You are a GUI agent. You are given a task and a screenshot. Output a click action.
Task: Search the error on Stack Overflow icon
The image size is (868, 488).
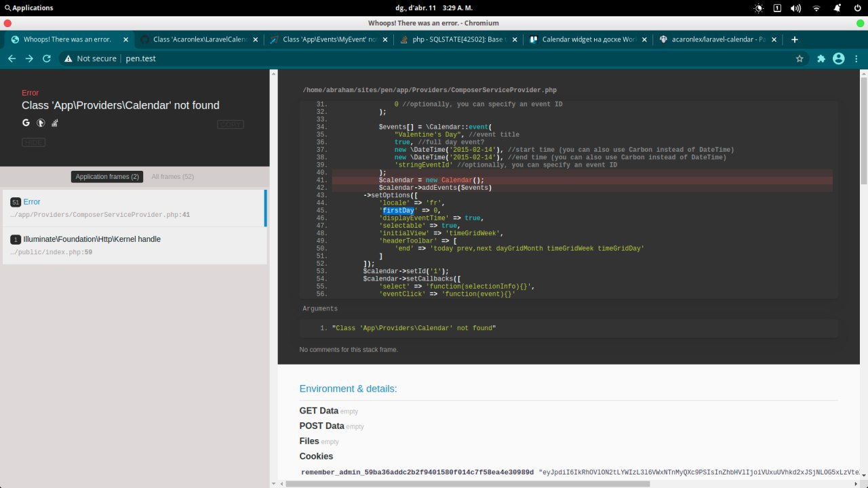point(56,123)
